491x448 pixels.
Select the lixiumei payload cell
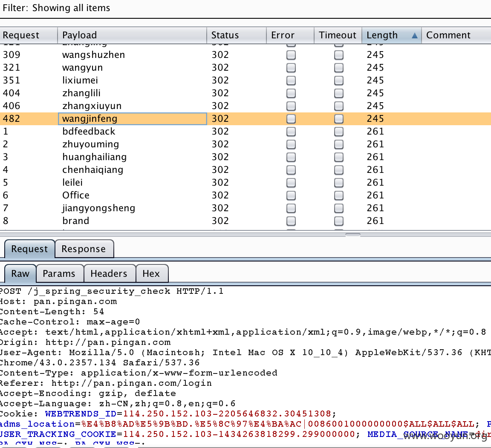coord(132,80)
